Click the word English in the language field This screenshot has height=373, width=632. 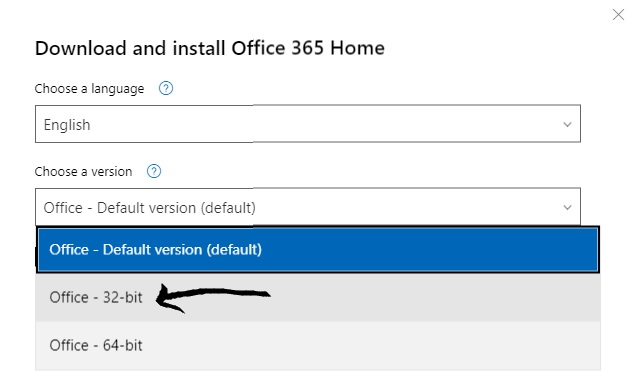pos(67,125)
